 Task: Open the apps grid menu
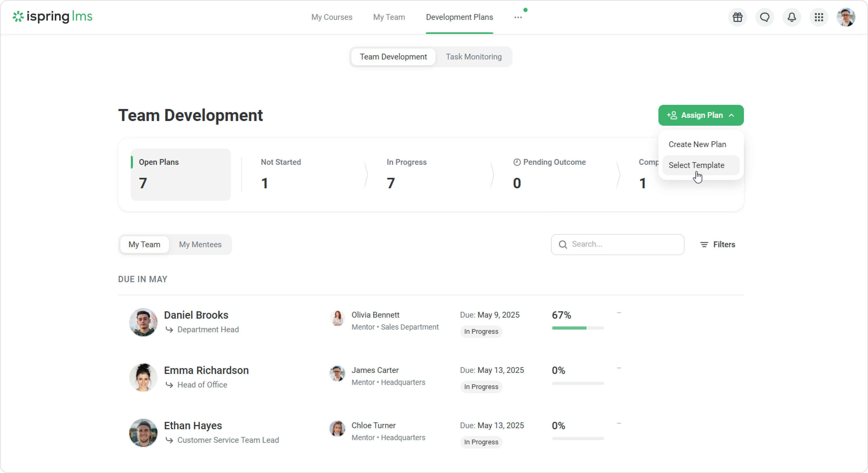(x=819, y=17)
